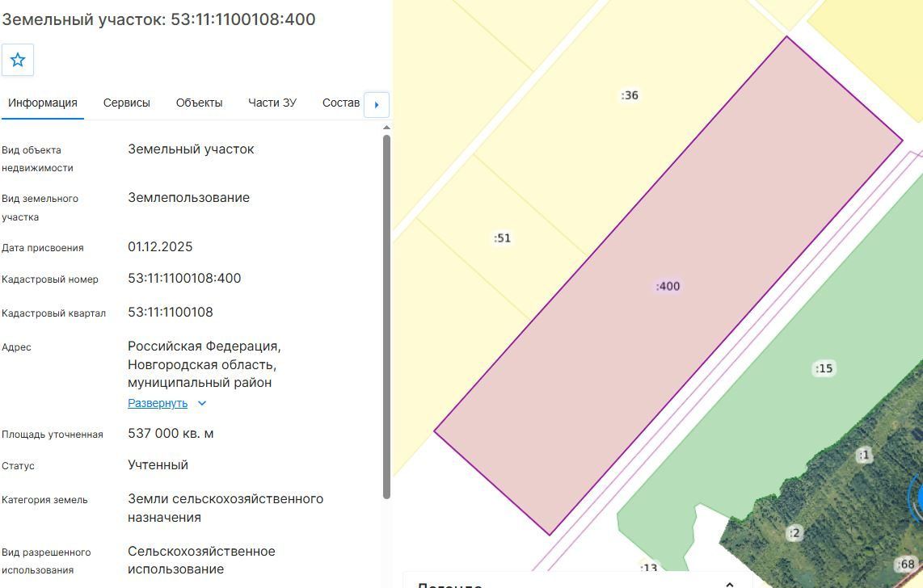Select parcel :2 on the map
The height and width of the screenshot is (588, 923).
[x=794, y=533]
